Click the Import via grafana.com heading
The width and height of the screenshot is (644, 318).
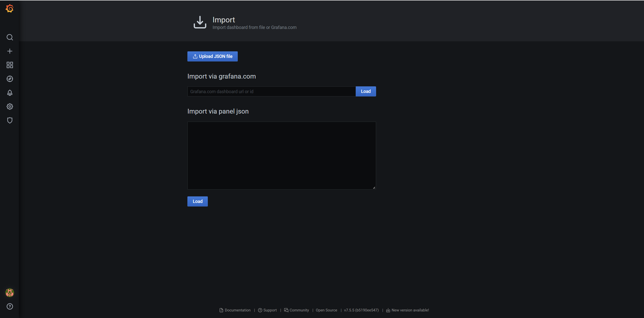pyautogui.click(x=221, y=76)
